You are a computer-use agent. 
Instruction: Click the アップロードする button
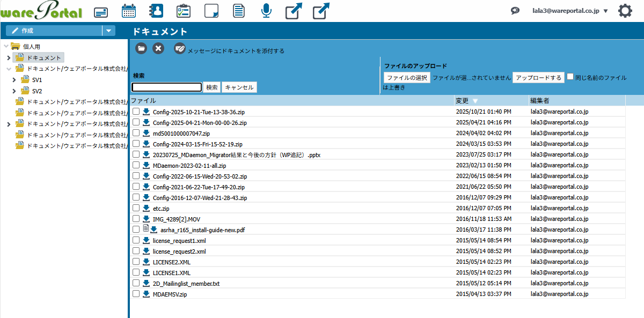pyautogui.click(x=538, y=78)
